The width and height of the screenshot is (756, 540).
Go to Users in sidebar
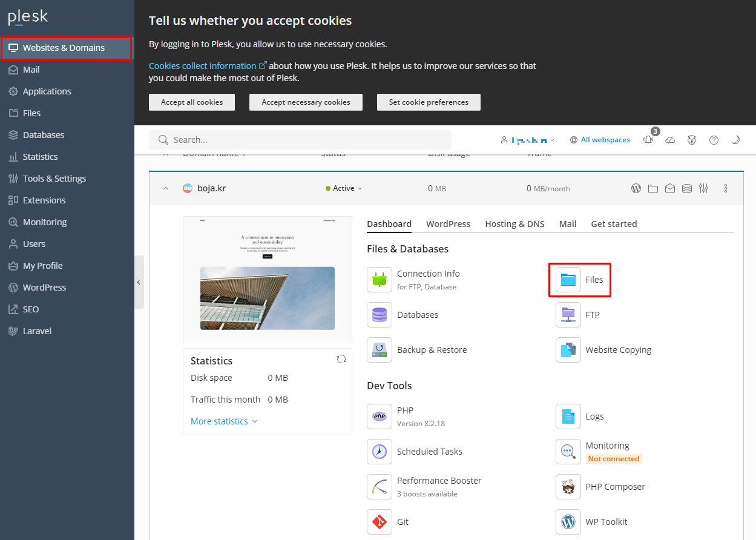pos(67,244)
